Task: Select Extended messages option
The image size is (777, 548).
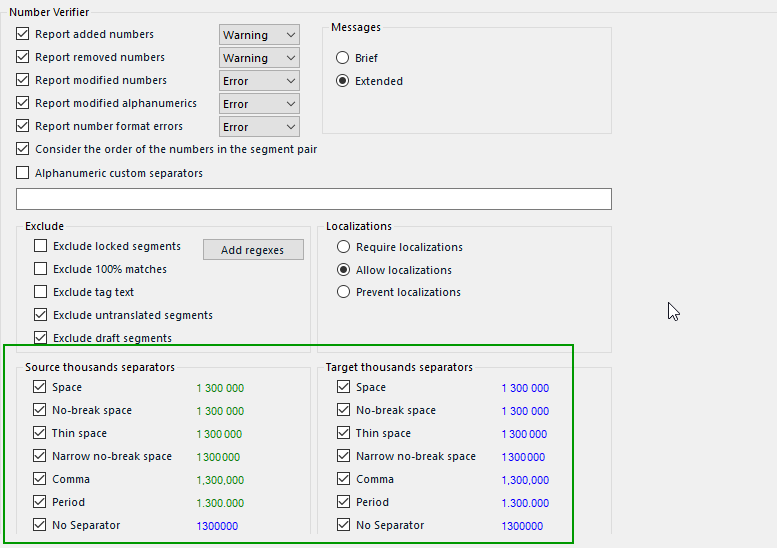Action: click(343, 81)
